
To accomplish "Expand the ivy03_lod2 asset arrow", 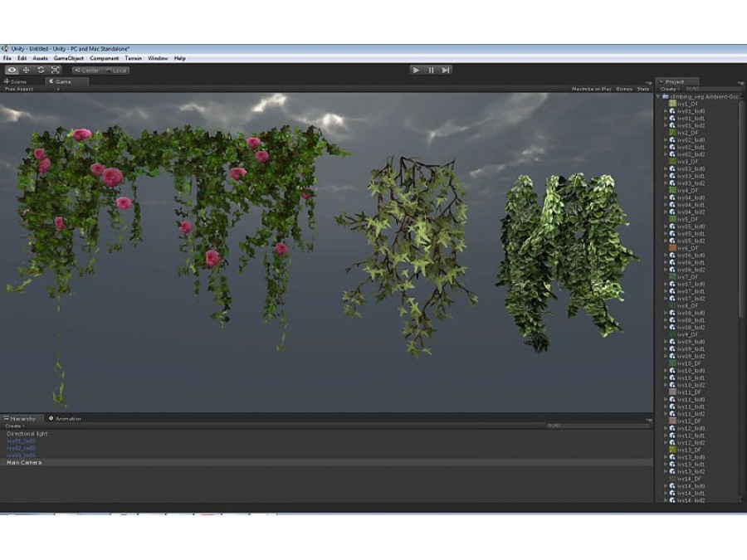I will tap(666, 183).
